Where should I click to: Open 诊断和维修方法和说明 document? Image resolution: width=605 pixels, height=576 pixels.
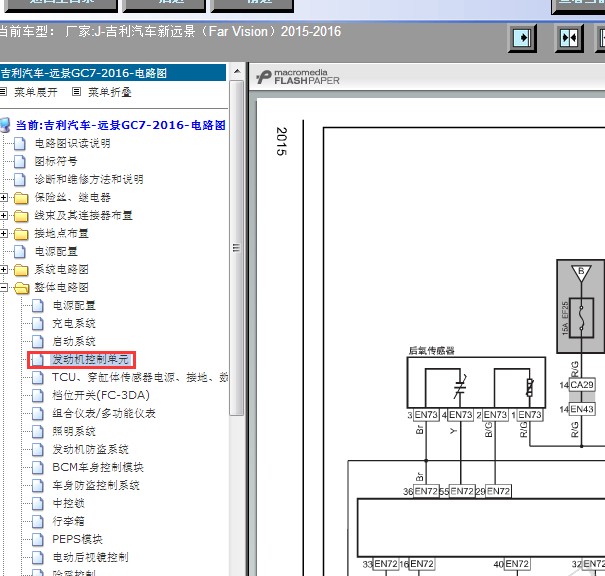pyautogui.click(x=89, y=179)
